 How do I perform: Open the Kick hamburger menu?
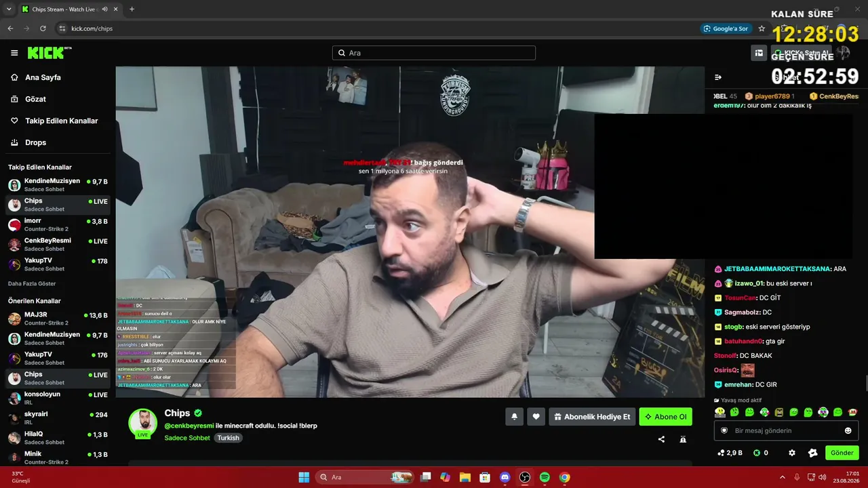point(14,53)
